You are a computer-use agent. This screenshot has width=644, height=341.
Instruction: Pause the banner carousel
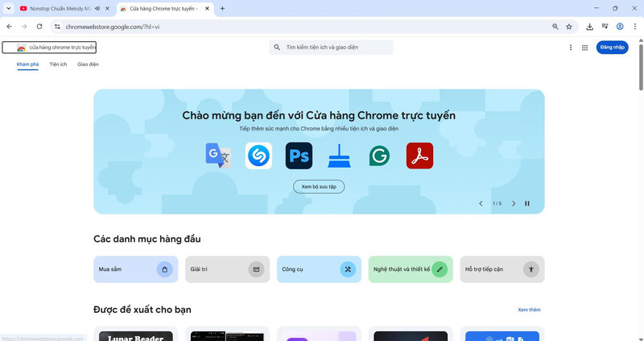click(x=527, y=204)
